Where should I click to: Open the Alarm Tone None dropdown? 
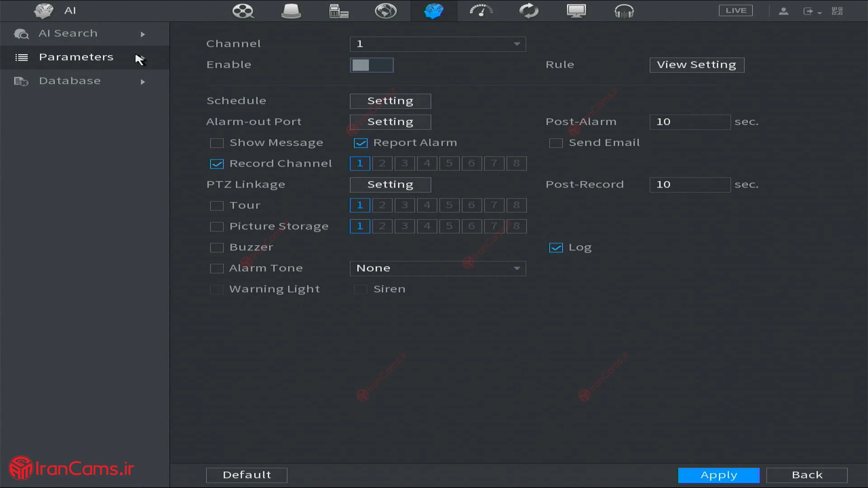click(x=437, y=268)
